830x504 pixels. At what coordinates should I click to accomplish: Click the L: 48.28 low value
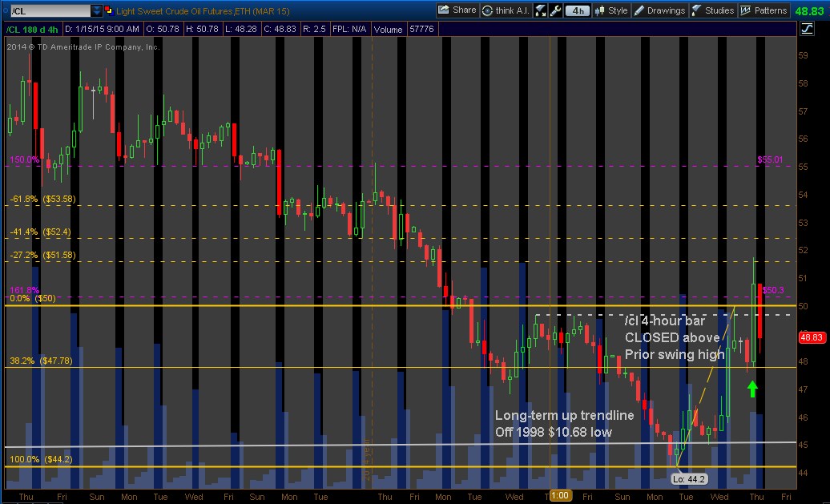click(x=241, y=29)
